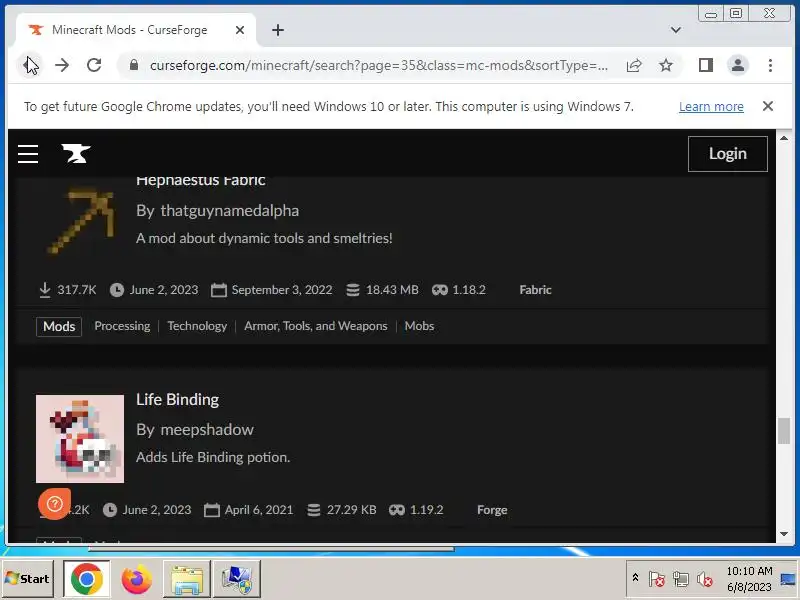Click the padlock site info icon

coord(134,65)
